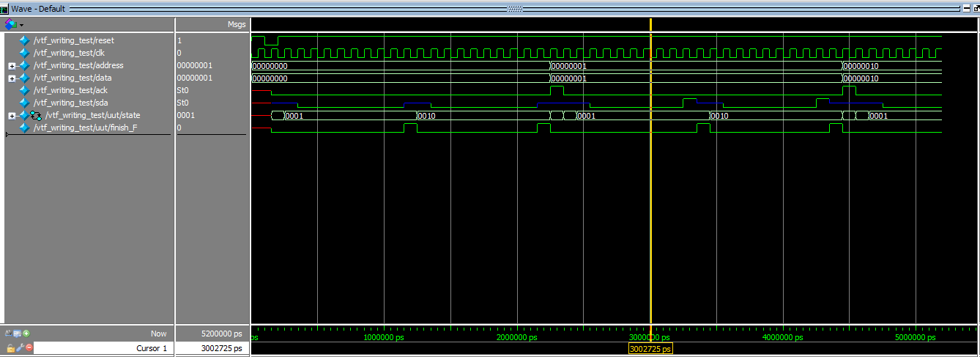Select the diamond icon beside address
The image size is (980, 357).
24,65
